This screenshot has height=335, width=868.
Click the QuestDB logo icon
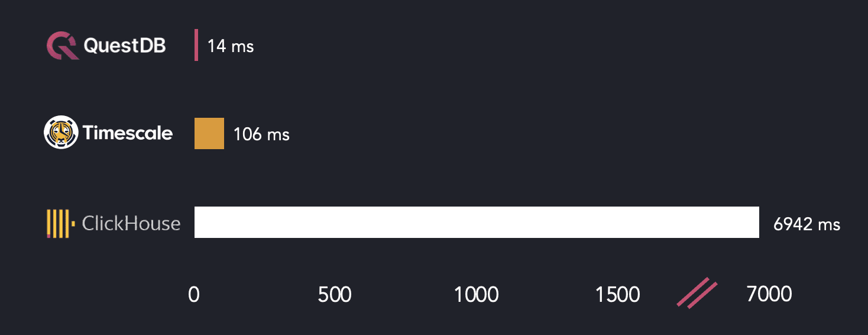pos(63,46)
